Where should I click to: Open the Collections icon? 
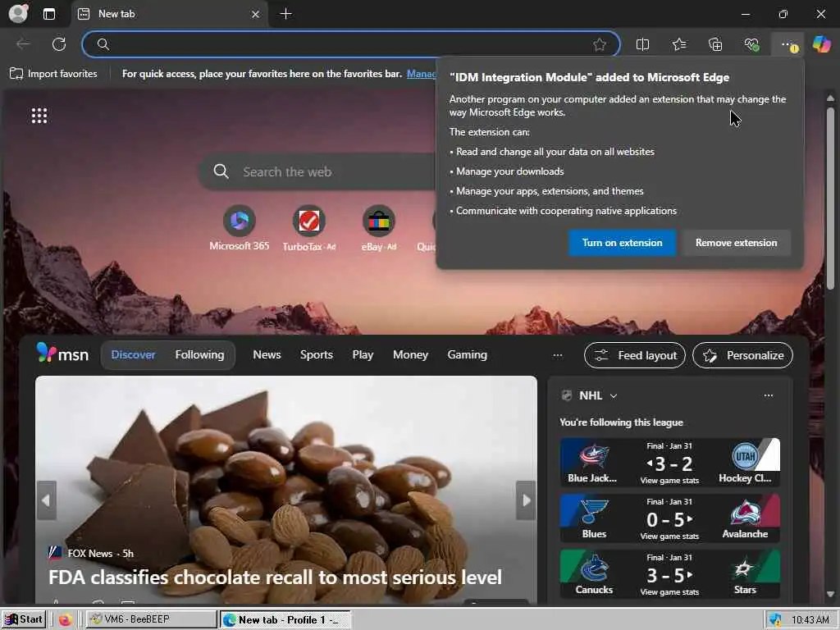tap(715, 44)
